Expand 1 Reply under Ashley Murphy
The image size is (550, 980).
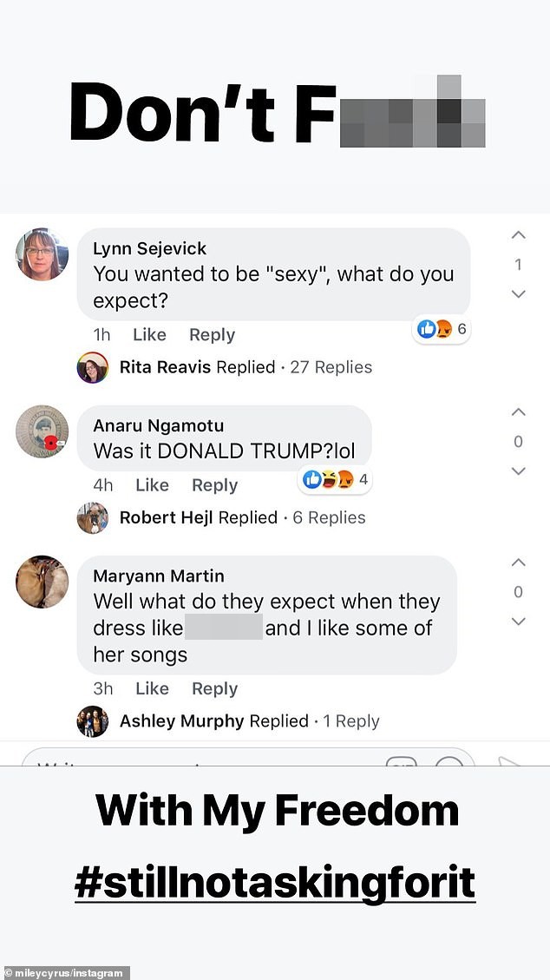[x=350, y=721]
